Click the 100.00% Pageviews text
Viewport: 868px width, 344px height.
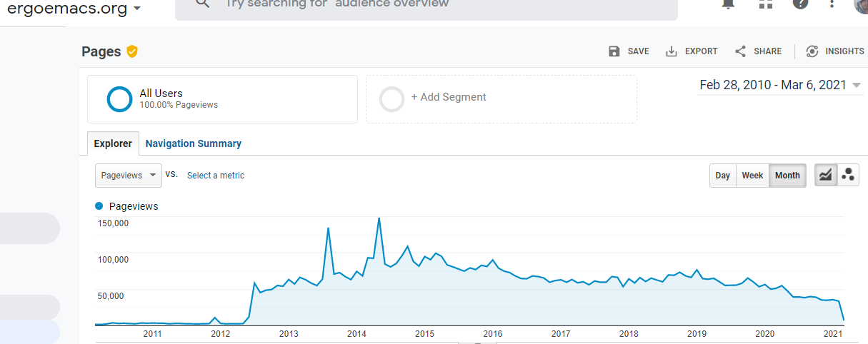[x=179, y=105]
